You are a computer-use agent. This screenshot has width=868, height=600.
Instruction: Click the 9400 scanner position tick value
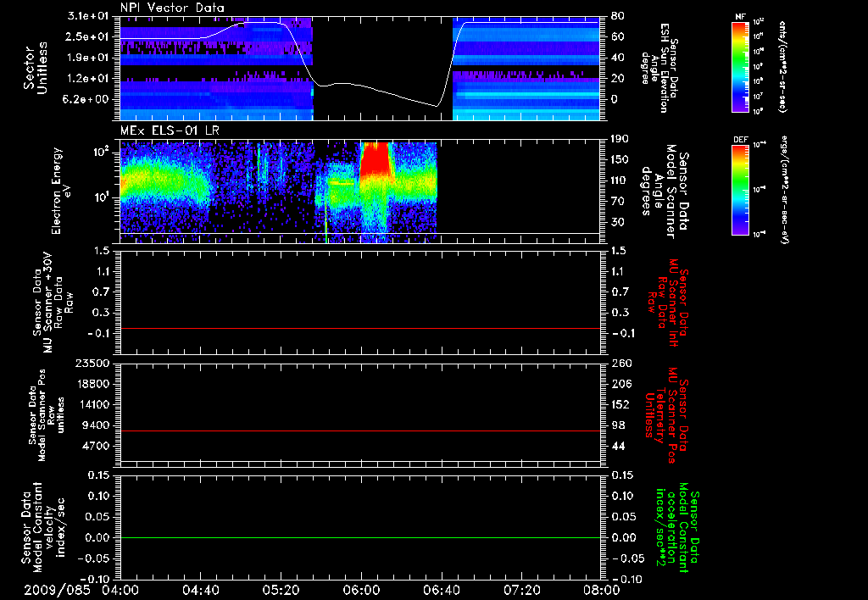(x=96, y=425)
